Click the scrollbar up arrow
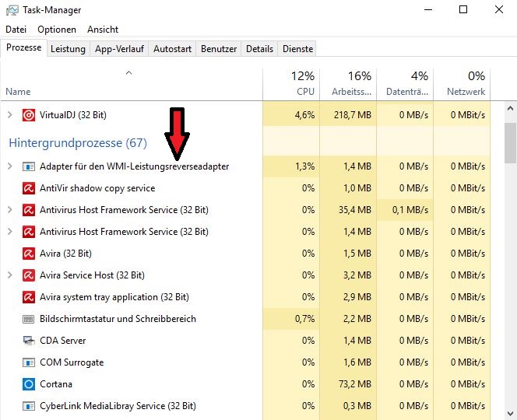This screenshot has width=517, height=420. pyautogui.click(x=511, y=108)
